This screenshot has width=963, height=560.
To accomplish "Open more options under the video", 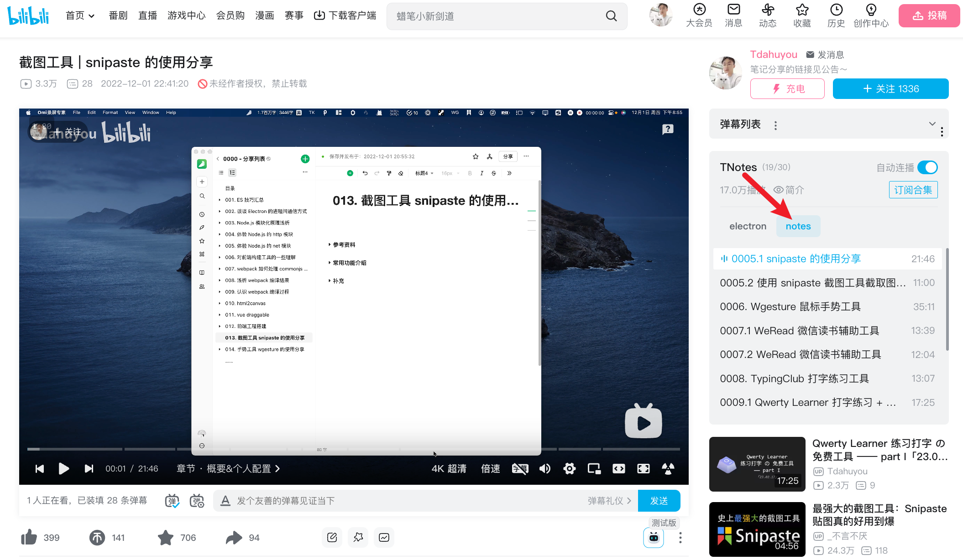I will pos(680,538).
